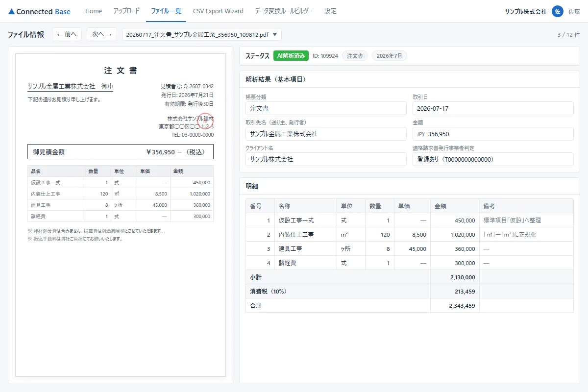Click the 金額 field JPY 356,950

pos(493,134)
